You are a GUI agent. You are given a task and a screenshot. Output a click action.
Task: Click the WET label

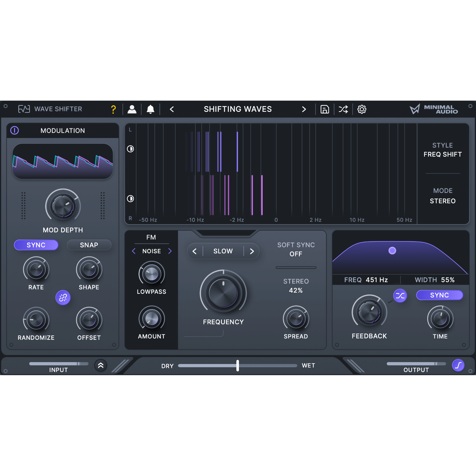coord(308,366)
